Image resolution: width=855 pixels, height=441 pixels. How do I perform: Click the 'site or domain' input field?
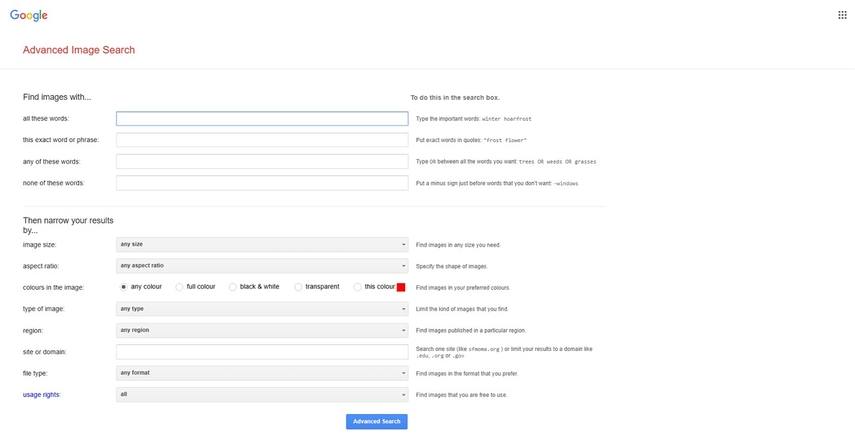[262, 352]
